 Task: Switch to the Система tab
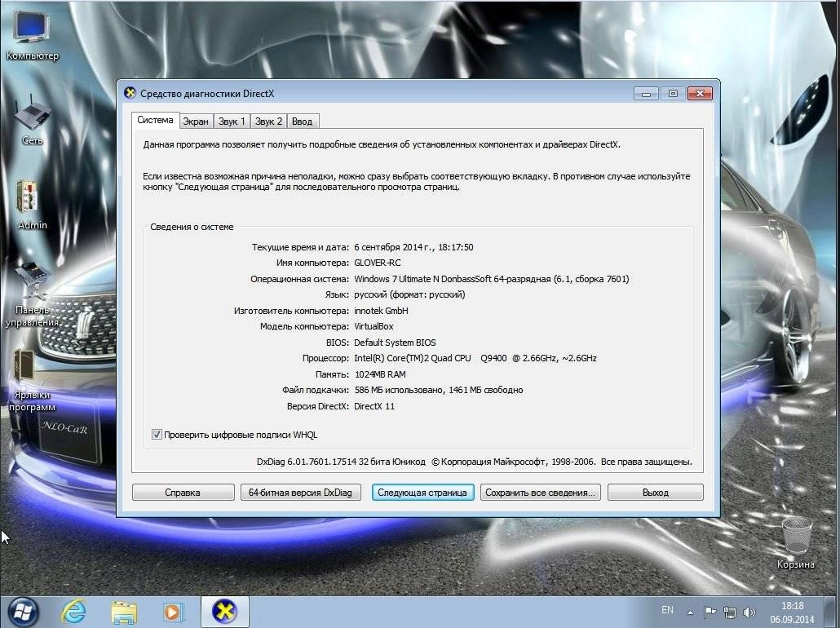155,120
